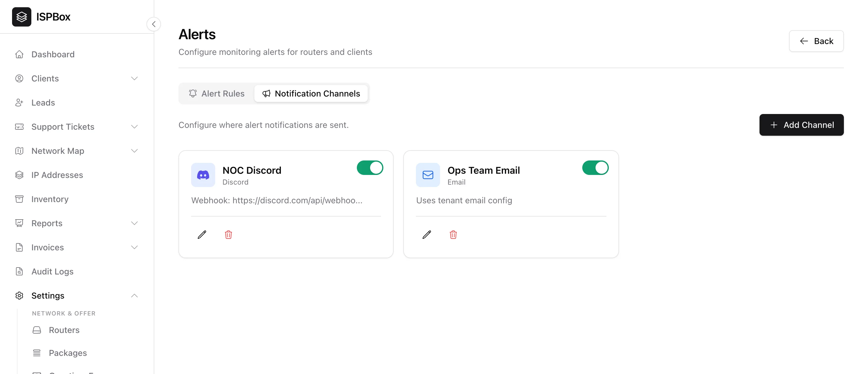Image resolution: width=868 pixels, height=374 pixels.
Task: Click the Discord logo on NOC Discord card
Action: coord(203,175)
